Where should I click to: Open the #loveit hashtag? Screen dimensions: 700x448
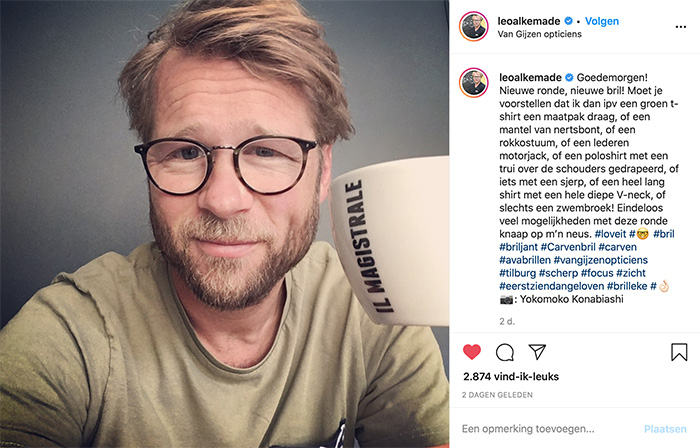tap(610, 234)
